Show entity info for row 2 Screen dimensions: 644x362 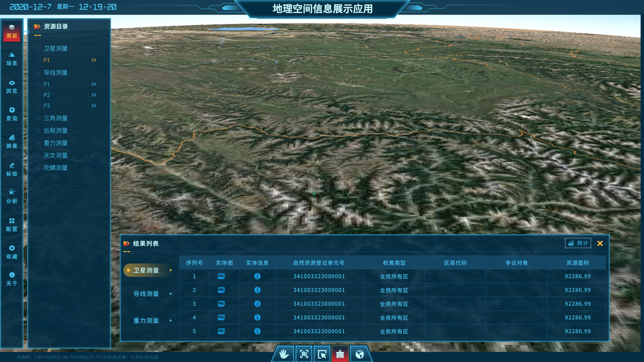(x=257, y=290)
